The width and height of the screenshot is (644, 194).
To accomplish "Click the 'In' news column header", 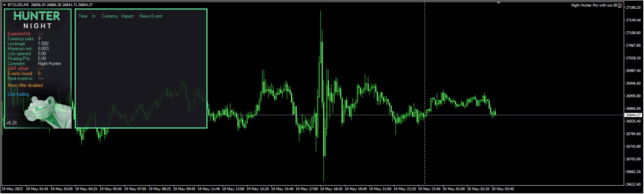I will point(94,16).
